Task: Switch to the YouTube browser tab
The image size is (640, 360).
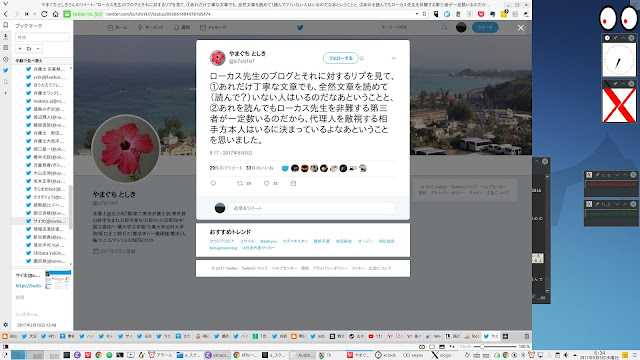Action: coord(375,336)
